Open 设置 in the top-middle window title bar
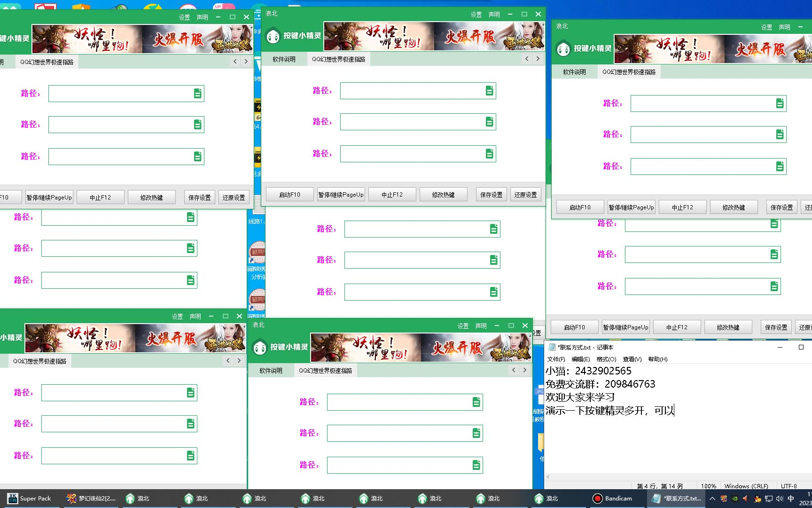 click(x=476, y=15)
